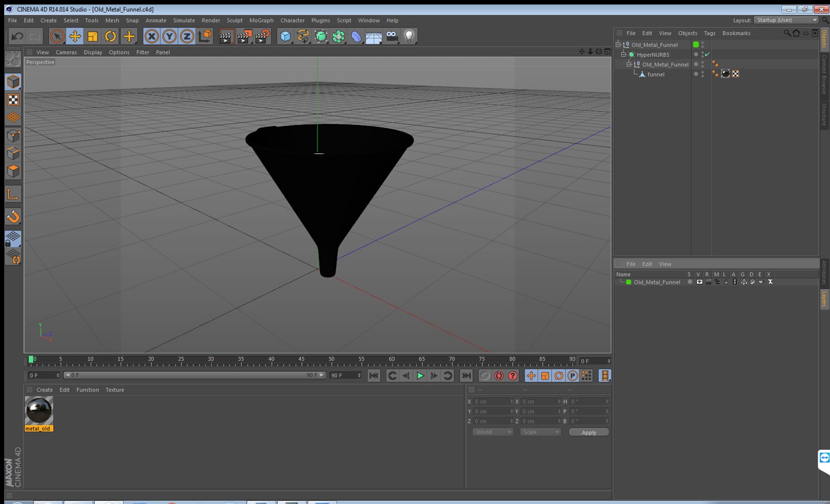830x504 pixels.
Task: Select the Move tool in toolbar
Action: click(x=75, y=36)
